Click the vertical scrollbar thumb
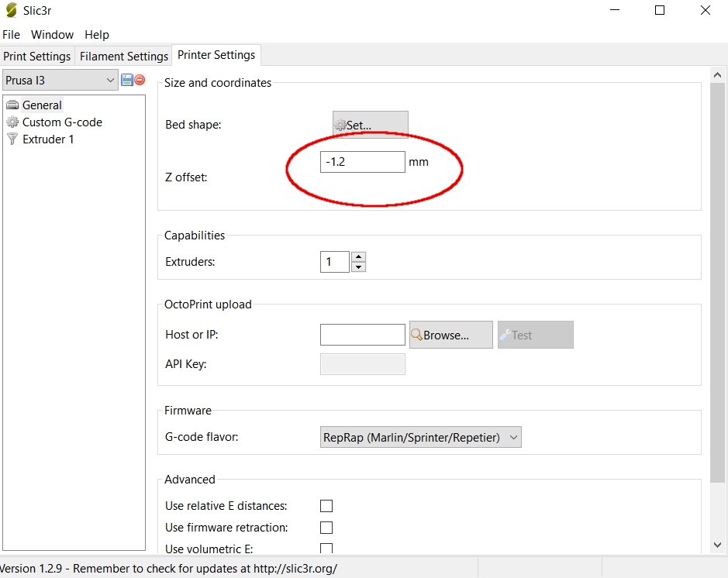This screenshot has width=728, height=578. (717, 283)
